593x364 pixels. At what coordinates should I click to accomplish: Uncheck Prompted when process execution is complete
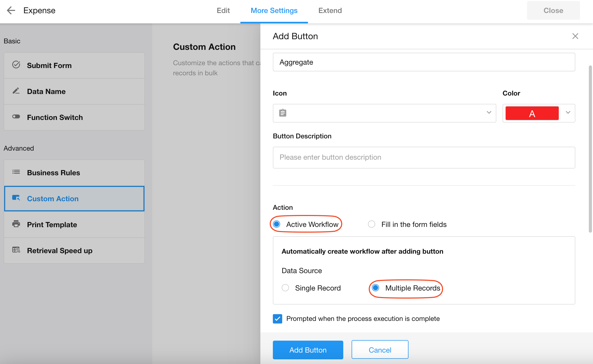tap(278, 319)
